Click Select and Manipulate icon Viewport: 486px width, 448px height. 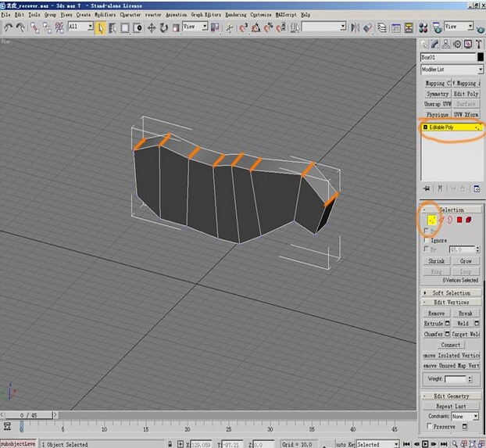coord(230,28)
